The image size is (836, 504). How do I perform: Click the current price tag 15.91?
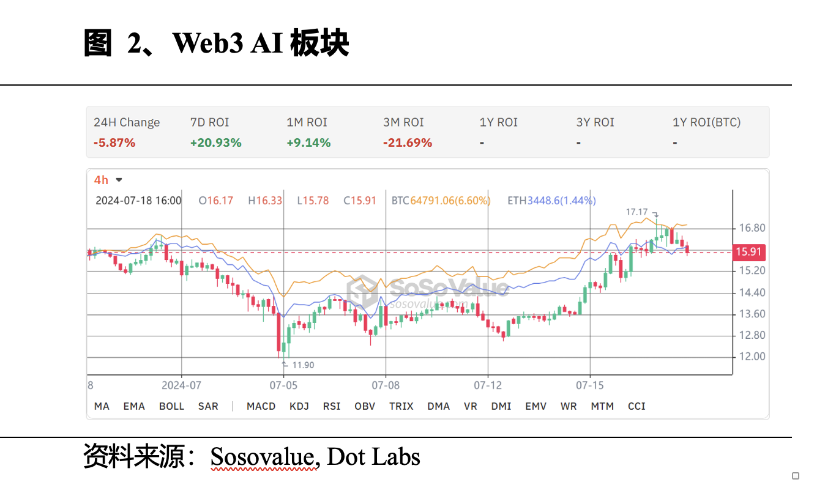(x=748, y=251)
